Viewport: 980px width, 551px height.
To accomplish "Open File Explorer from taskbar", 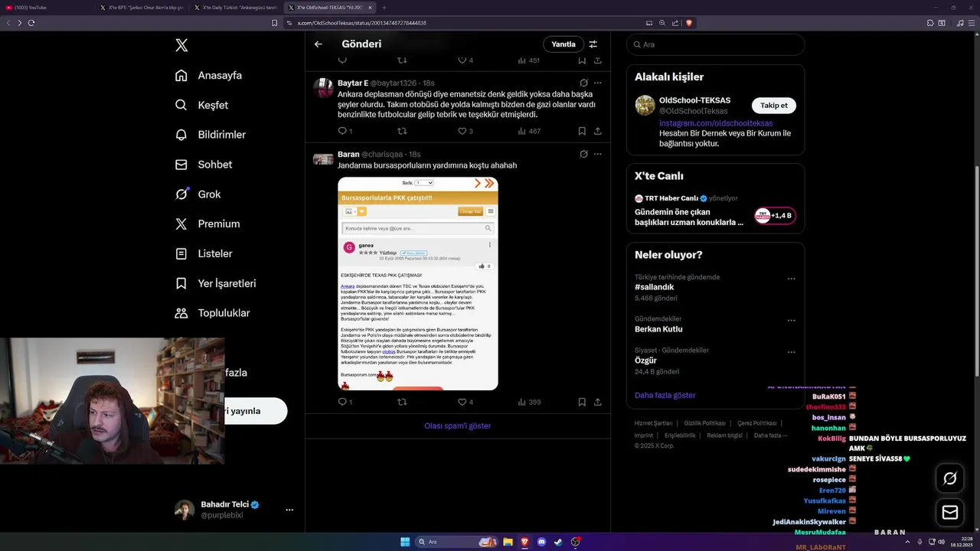I will point(507,542).
